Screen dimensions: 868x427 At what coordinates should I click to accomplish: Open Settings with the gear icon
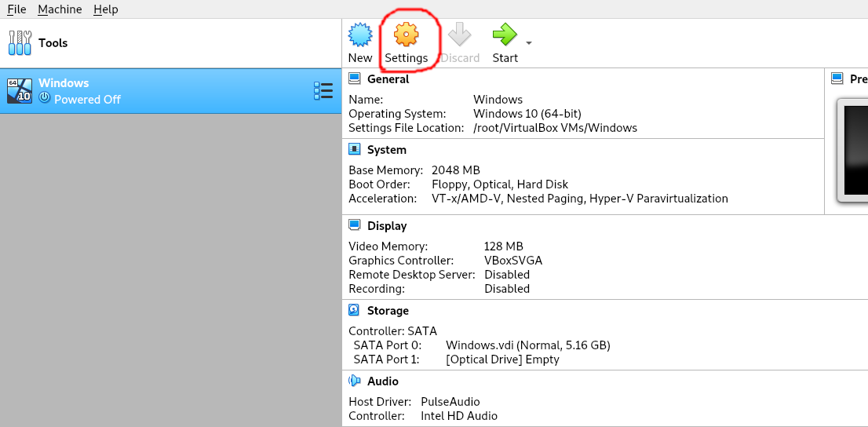click(x=407, y=35)
